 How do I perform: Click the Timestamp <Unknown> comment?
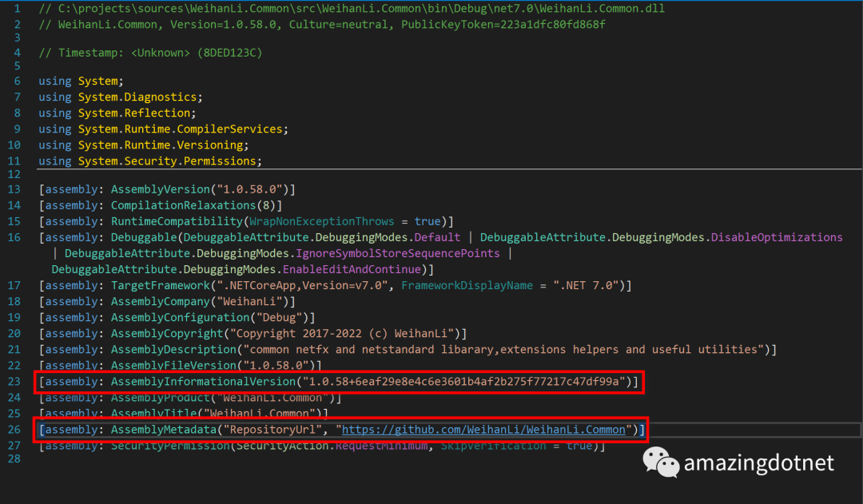150,53
